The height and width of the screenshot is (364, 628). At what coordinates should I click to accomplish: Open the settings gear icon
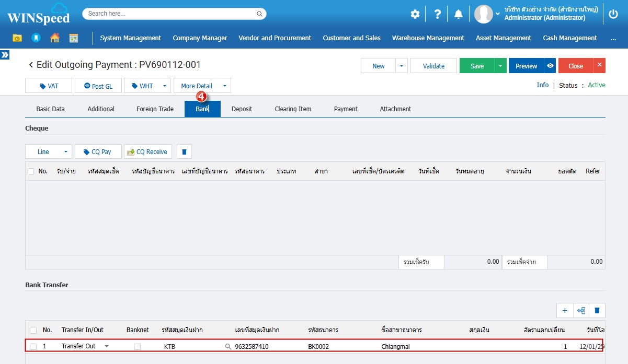pyautogui.click(x=415, y=14)
